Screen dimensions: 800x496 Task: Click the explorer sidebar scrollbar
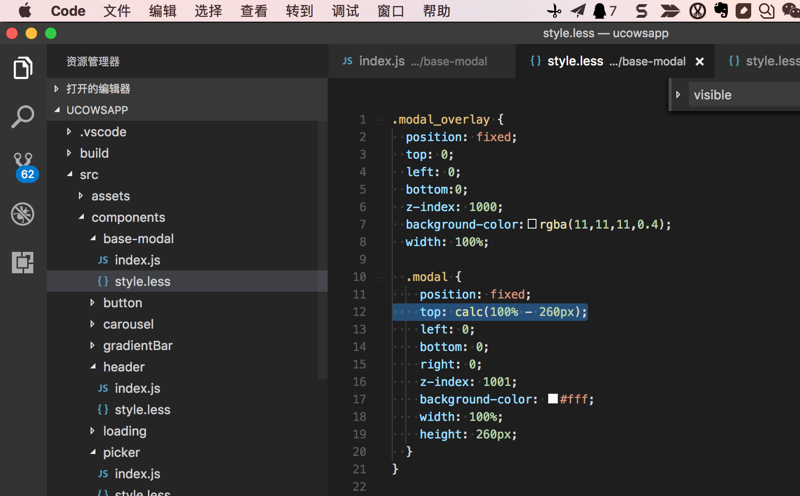pos(322,250)
